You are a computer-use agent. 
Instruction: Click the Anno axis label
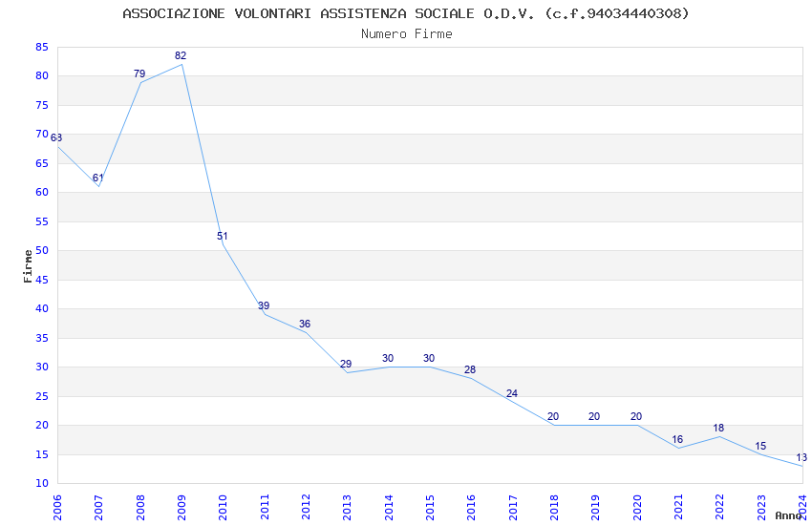click(788, 515)
